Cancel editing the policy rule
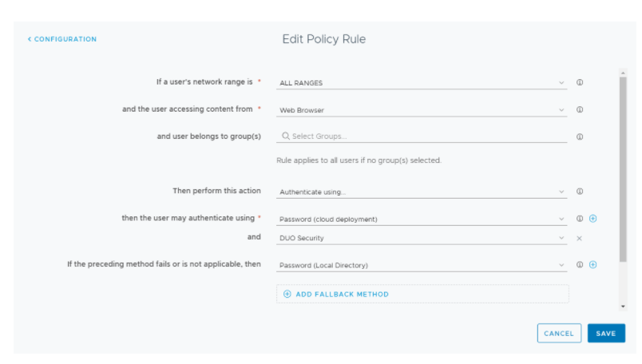 (x=559, y=333)
